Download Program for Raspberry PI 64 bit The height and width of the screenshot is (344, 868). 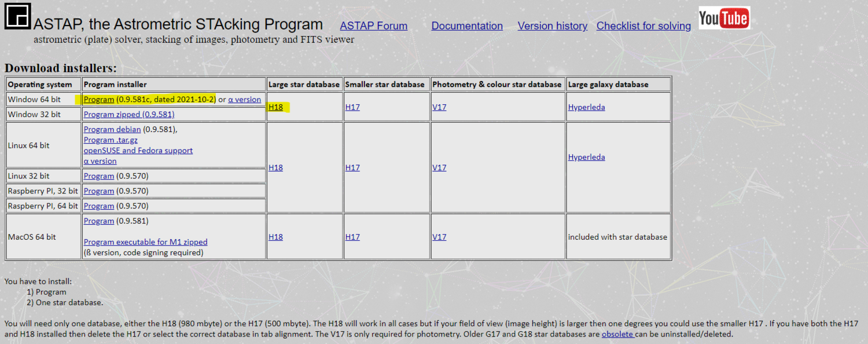pyautogui.click(x=99, y=206)
